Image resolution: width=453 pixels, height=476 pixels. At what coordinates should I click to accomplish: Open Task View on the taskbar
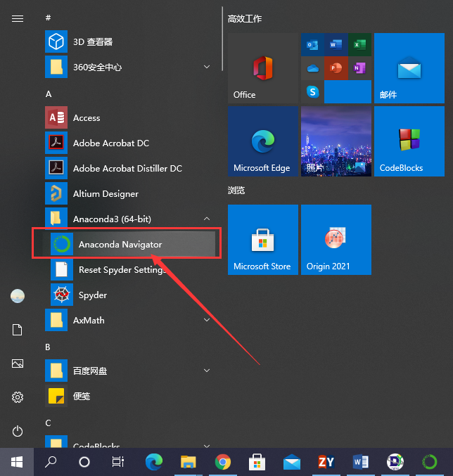117,462
